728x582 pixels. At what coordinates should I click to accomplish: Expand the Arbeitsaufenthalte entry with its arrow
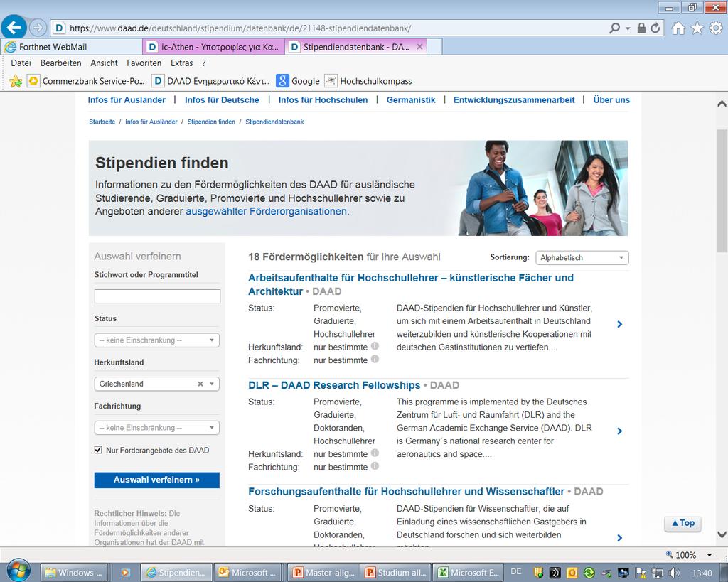[x=620, y=324]
